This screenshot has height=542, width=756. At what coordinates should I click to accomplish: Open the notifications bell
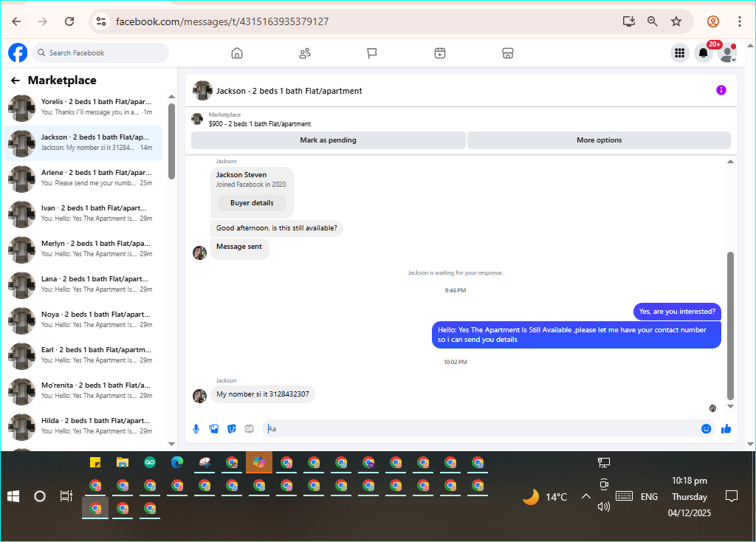point(704,53)
